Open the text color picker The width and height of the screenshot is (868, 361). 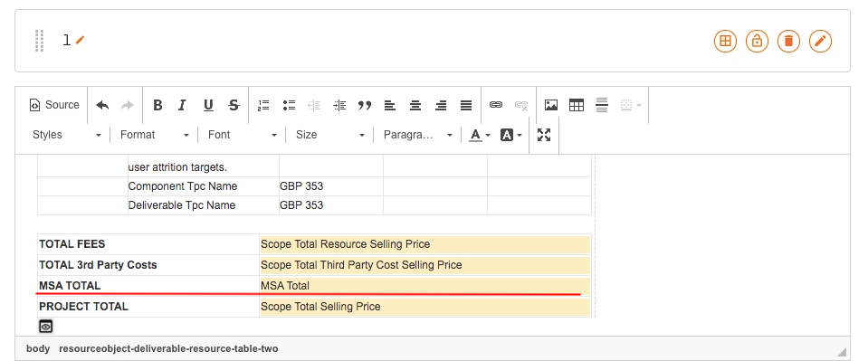point(480,135)
